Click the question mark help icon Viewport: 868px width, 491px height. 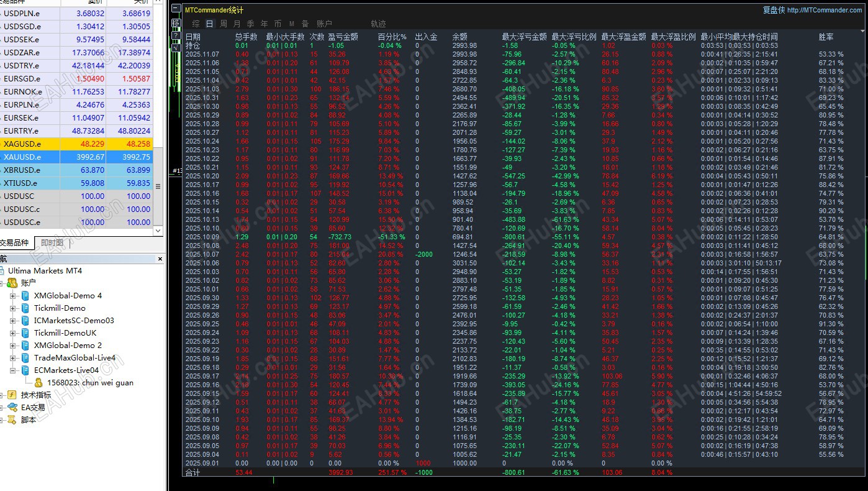point(176,35)
